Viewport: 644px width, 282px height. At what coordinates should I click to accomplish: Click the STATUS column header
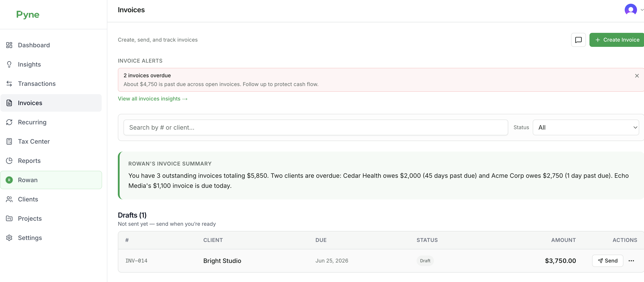pyautogui.click(x=427, y=240)
